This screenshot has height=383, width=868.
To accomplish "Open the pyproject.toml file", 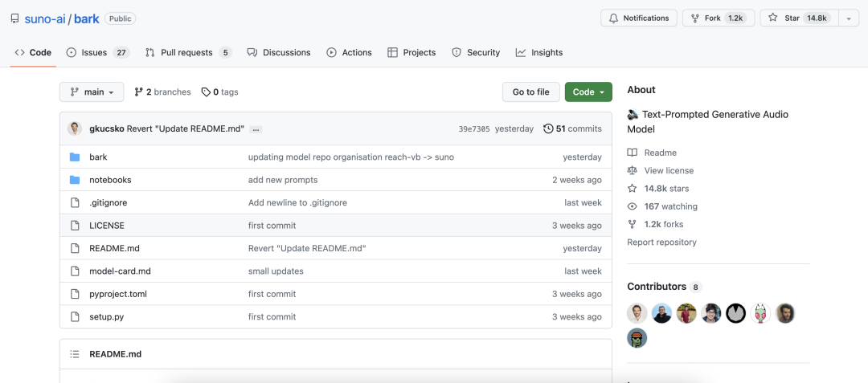I will (118, 294).
